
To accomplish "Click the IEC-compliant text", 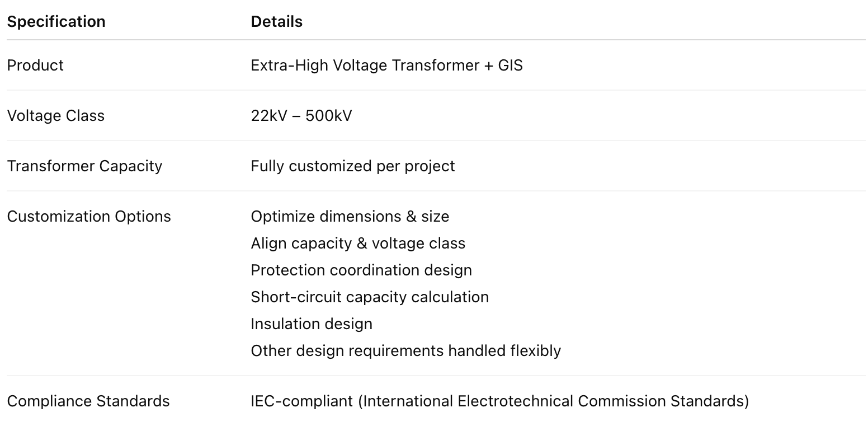I will [301, 401].
